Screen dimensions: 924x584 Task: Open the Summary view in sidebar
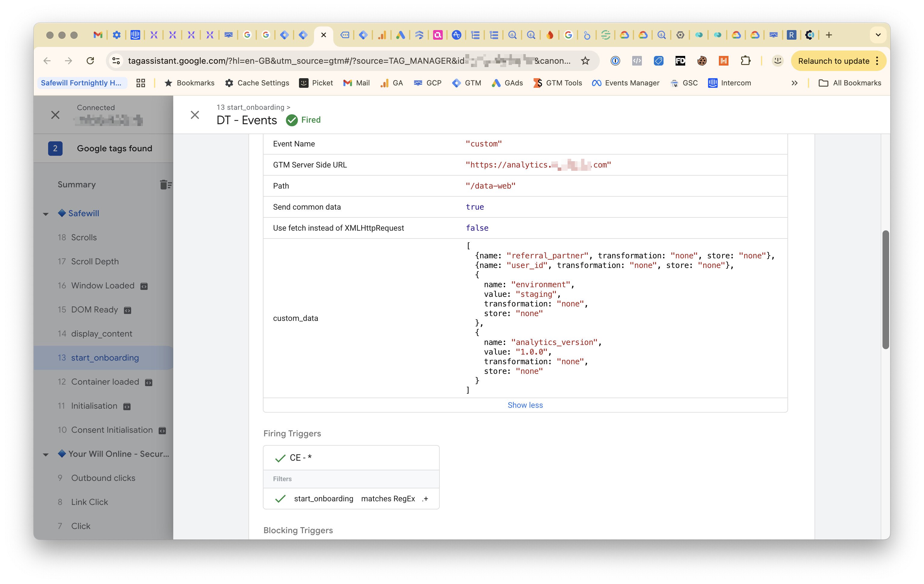tap(77, 185)
